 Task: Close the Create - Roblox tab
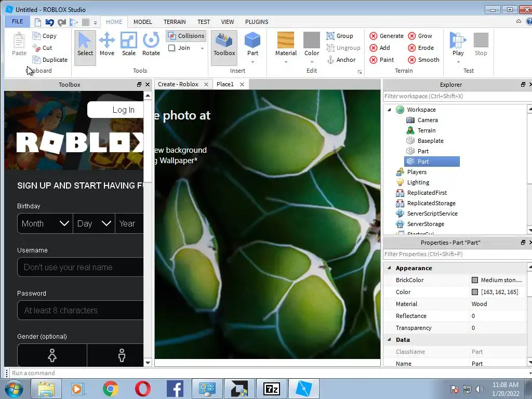point(206,85)
